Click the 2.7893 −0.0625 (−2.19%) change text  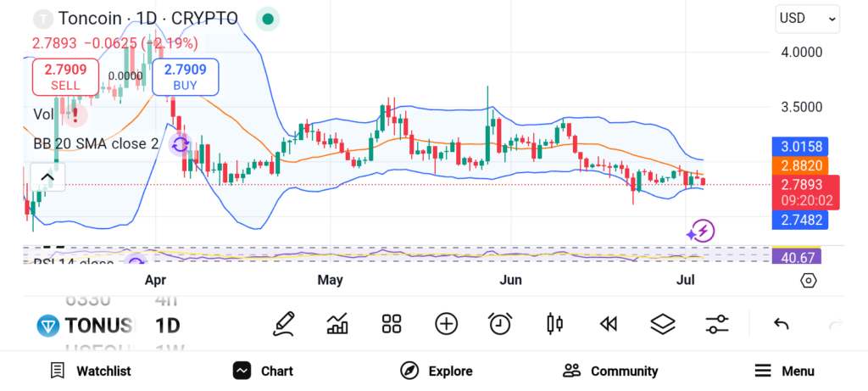[x=114, y=43]
